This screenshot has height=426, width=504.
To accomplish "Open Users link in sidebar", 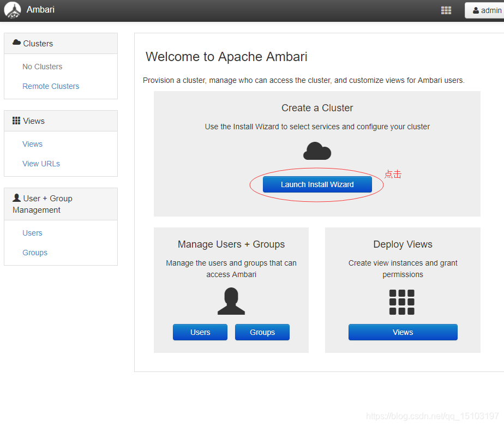I will point(33,233).
